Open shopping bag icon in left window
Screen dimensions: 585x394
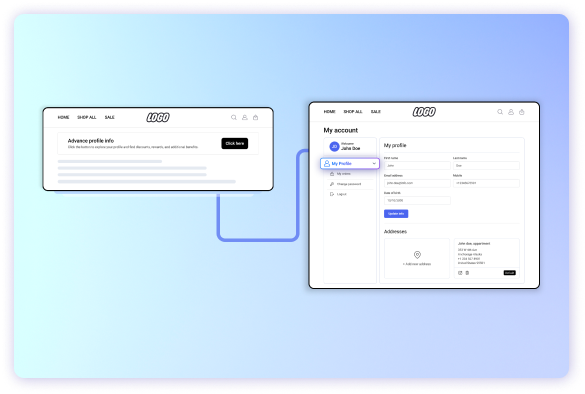[x=256, y=118]
